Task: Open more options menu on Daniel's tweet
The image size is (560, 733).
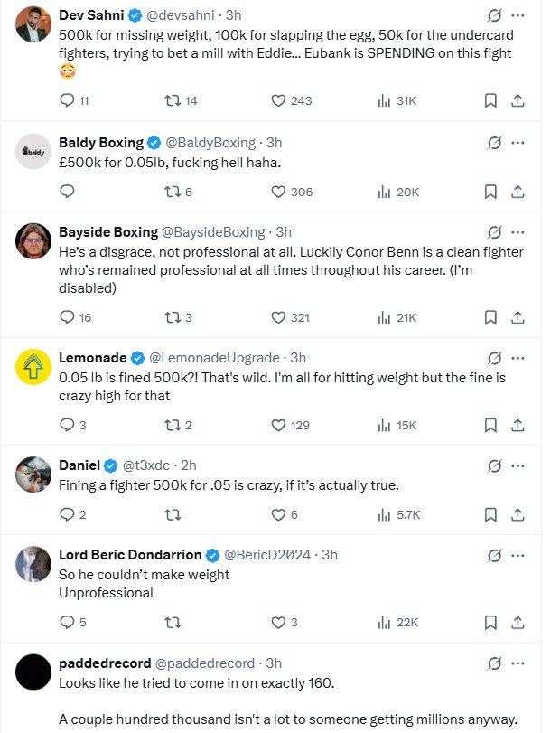Action: coord(518,466)
